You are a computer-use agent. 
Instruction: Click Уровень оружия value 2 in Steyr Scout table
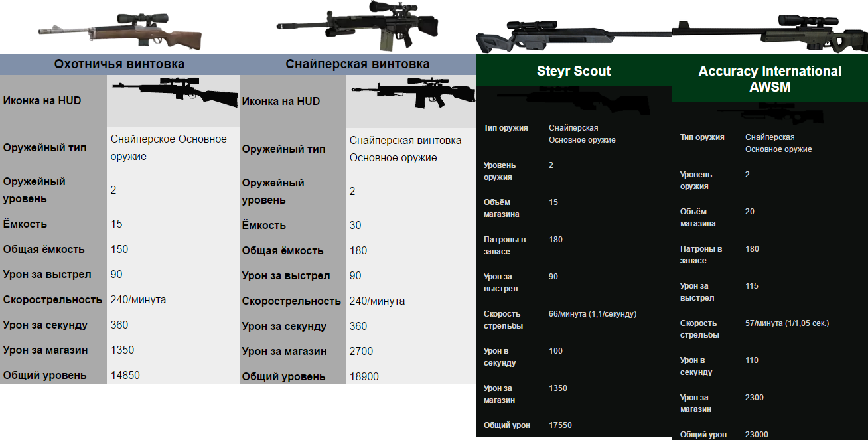[x=551, y=165]
